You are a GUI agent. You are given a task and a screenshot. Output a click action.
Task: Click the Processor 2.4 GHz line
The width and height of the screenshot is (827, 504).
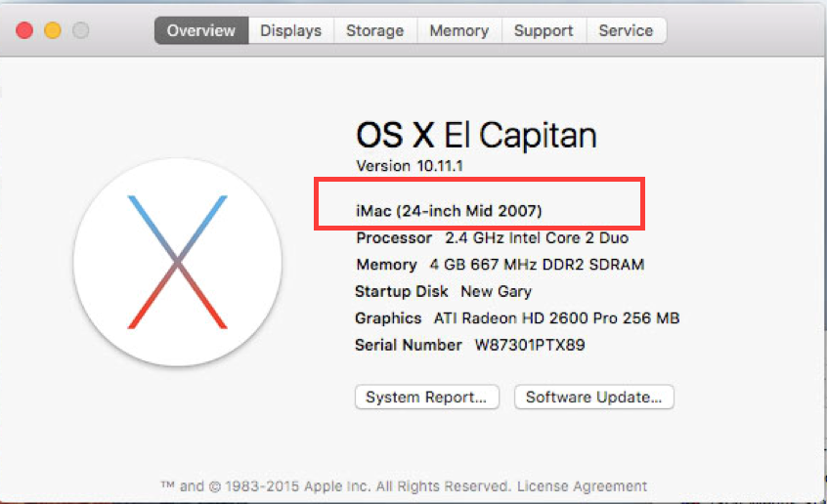pos(492,237)
